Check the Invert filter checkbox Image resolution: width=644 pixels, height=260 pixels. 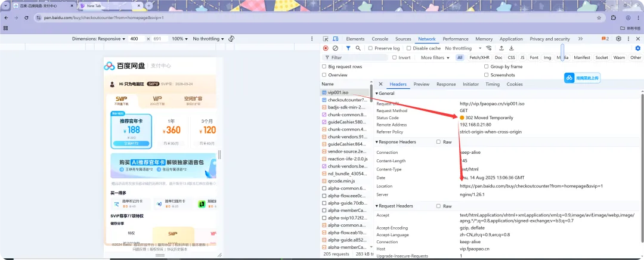[x=394, y=57]
